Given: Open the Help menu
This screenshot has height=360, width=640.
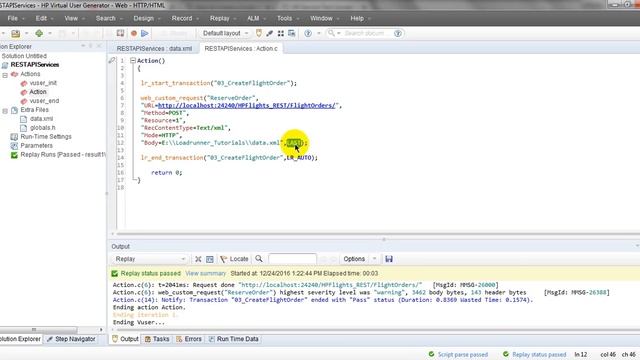Looking at the screenshot, I should click(x=357, y=18).
